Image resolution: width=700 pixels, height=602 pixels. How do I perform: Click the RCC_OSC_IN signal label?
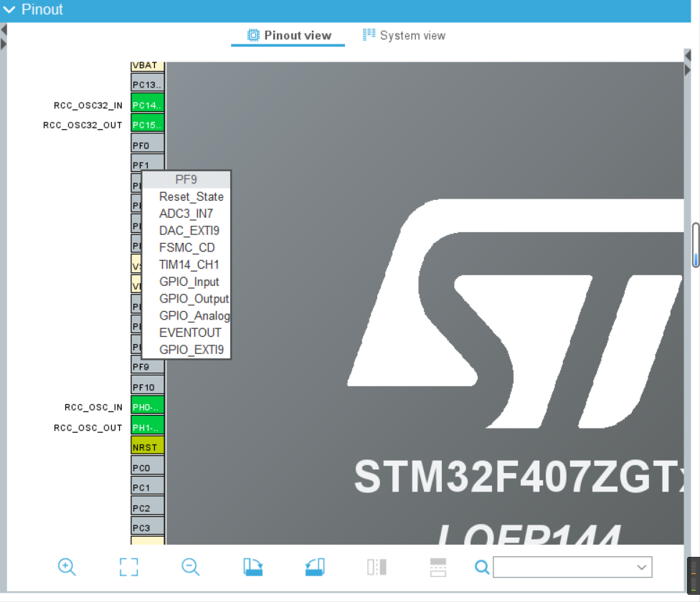click(x=93, y=408)
